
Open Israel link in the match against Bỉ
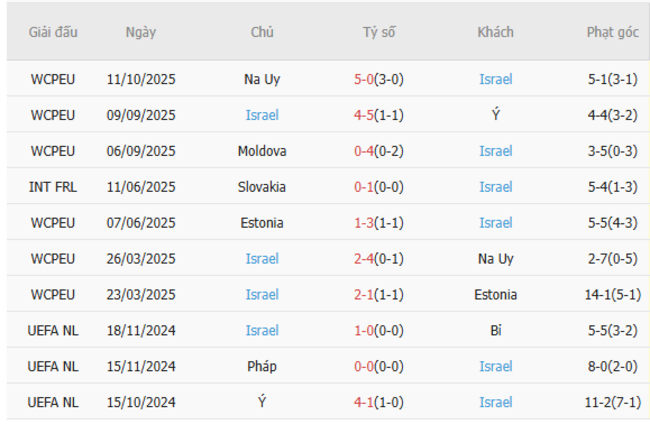tap(262, 331)
